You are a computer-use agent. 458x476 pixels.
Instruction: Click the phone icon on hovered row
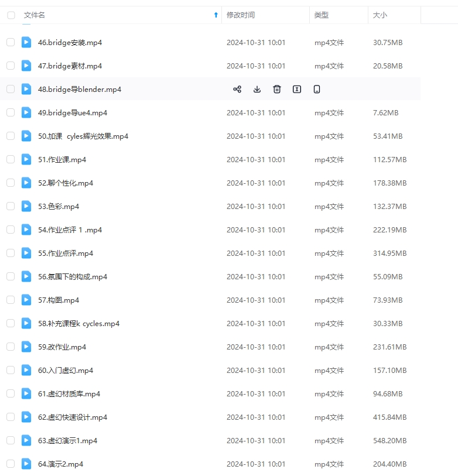click(x=317, y=90)
